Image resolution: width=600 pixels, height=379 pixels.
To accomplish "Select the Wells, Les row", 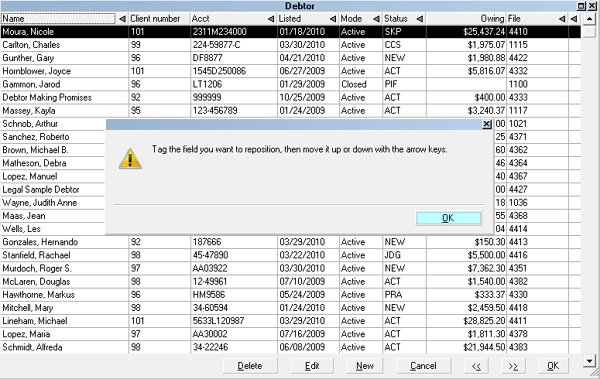I will (53, 229).
